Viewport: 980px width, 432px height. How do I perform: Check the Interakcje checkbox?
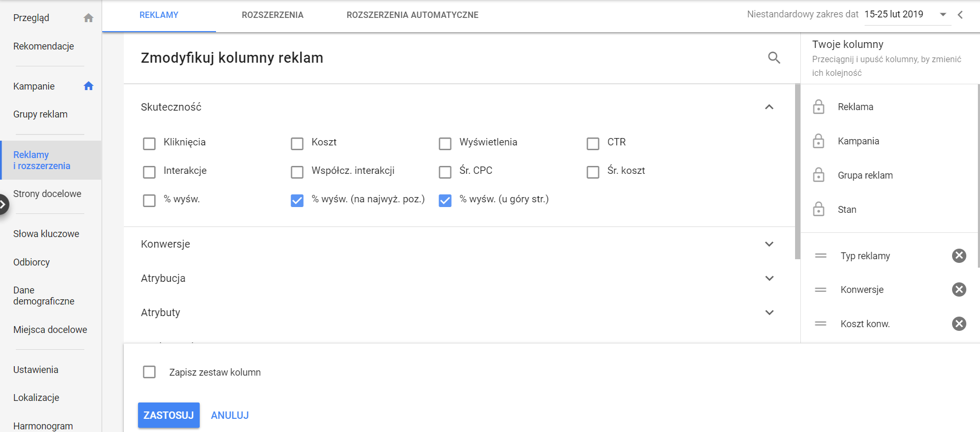(x=149, y=172)
